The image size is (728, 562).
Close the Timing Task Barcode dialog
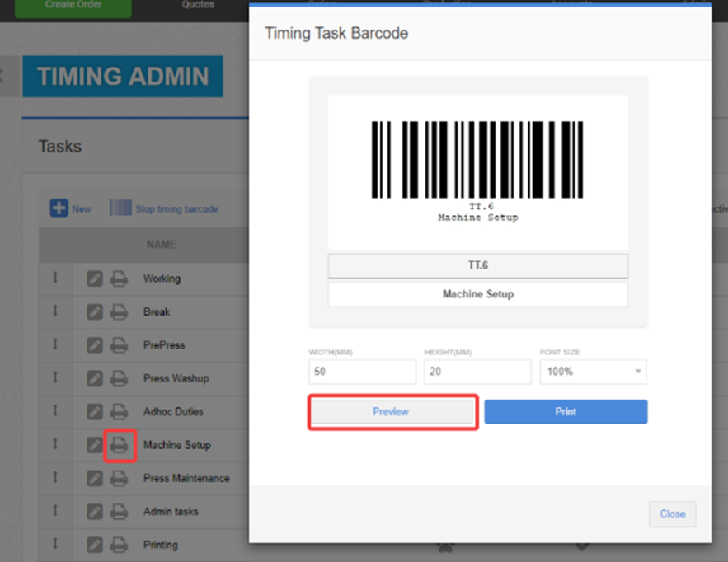click(x=672, y=514)
